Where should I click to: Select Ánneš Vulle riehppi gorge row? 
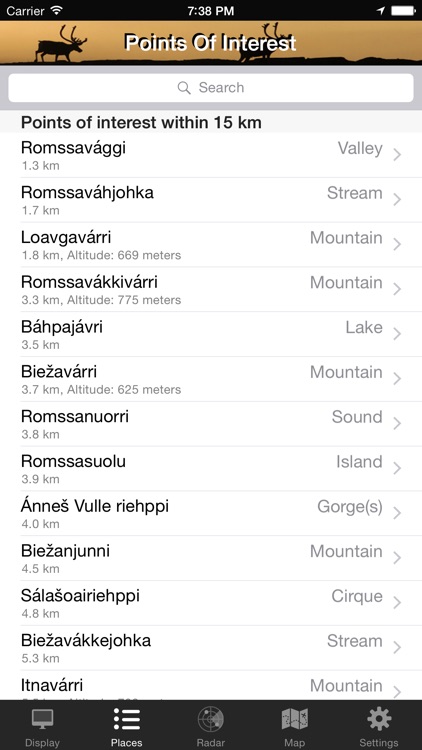211,513
